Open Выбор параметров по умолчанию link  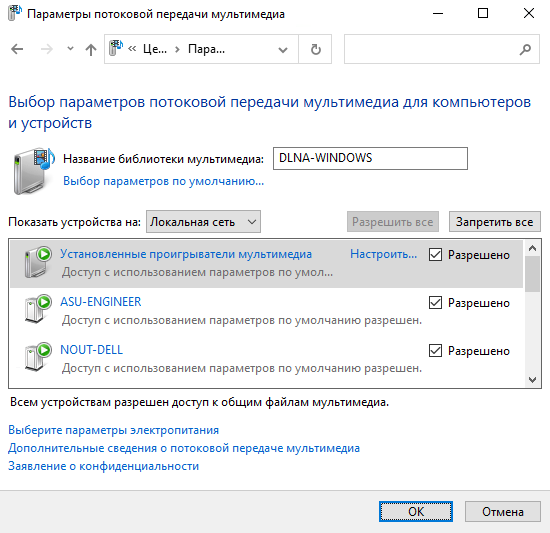pyautogui.click(x=163, y=181)
